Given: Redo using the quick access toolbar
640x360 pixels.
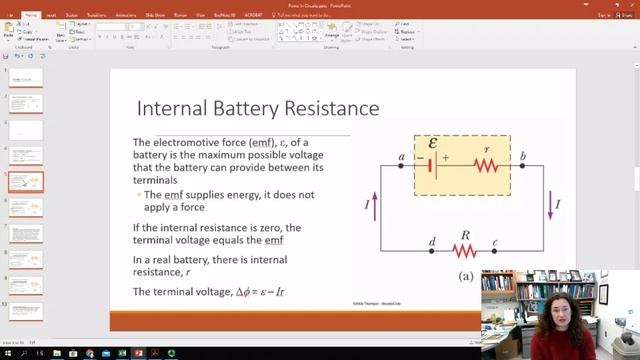Looking at the screenshot, I should 31,56.
